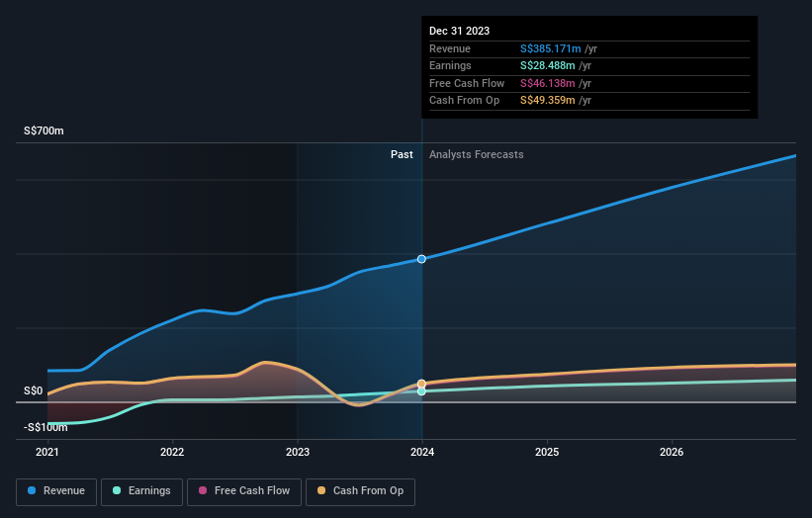
Task: Click the S$385.171m revenue value
Action: [x=551, y=48]
